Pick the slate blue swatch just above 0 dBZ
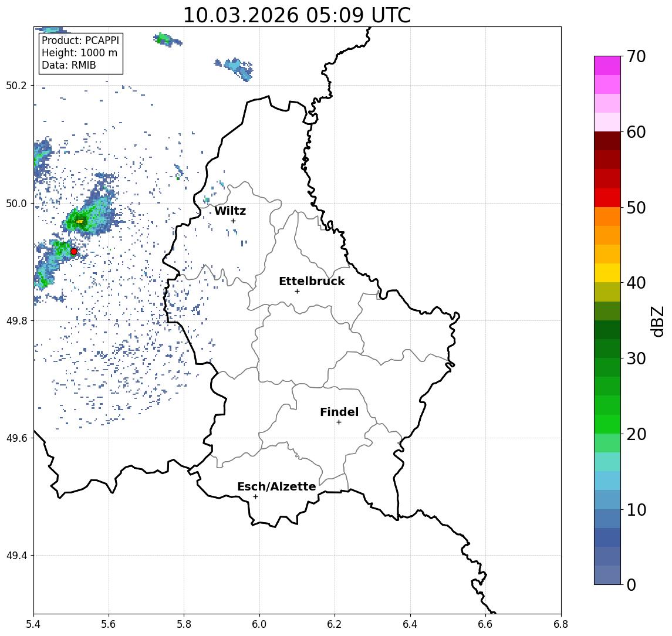 pos(607,575)
